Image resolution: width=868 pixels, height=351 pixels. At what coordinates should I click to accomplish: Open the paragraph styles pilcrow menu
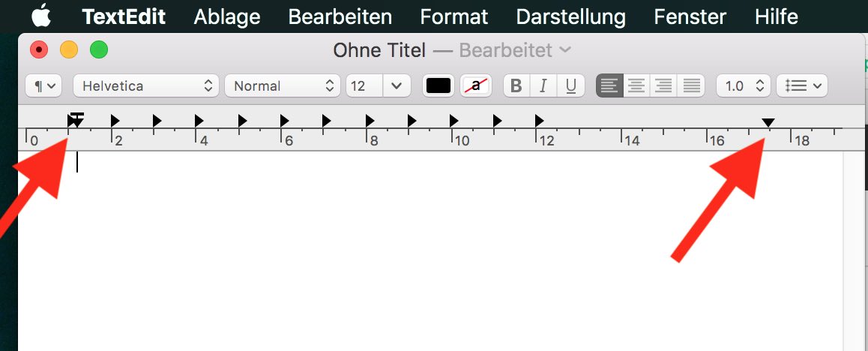point(44,86)
